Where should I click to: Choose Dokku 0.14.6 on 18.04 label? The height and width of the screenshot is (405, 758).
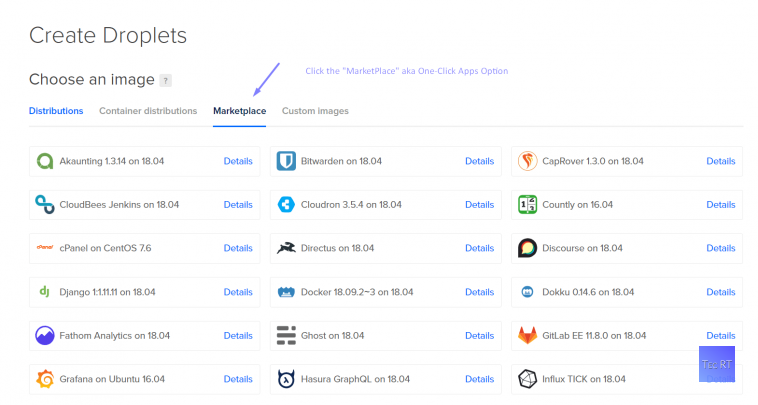coord(588,292)
